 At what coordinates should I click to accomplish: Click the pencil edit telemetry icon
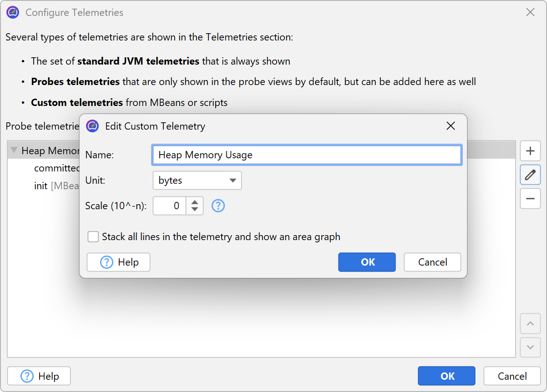pyautogui.click(x=530, y=175)
